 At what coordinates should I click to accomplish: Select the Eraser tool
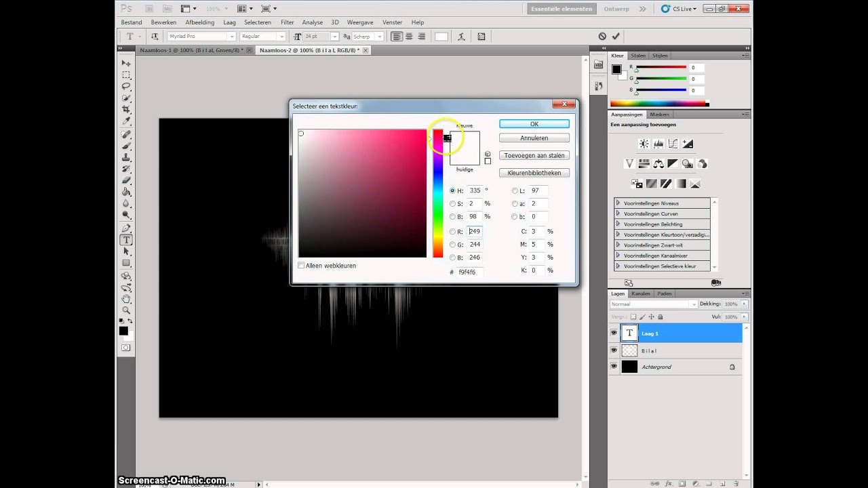pos(126,180)
